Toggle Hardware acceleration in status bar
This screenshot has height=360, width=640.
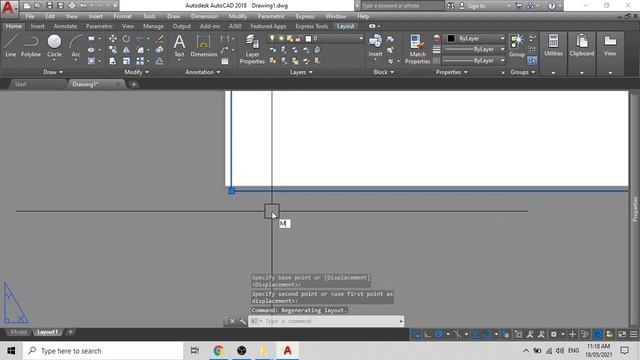coord(598,334)
